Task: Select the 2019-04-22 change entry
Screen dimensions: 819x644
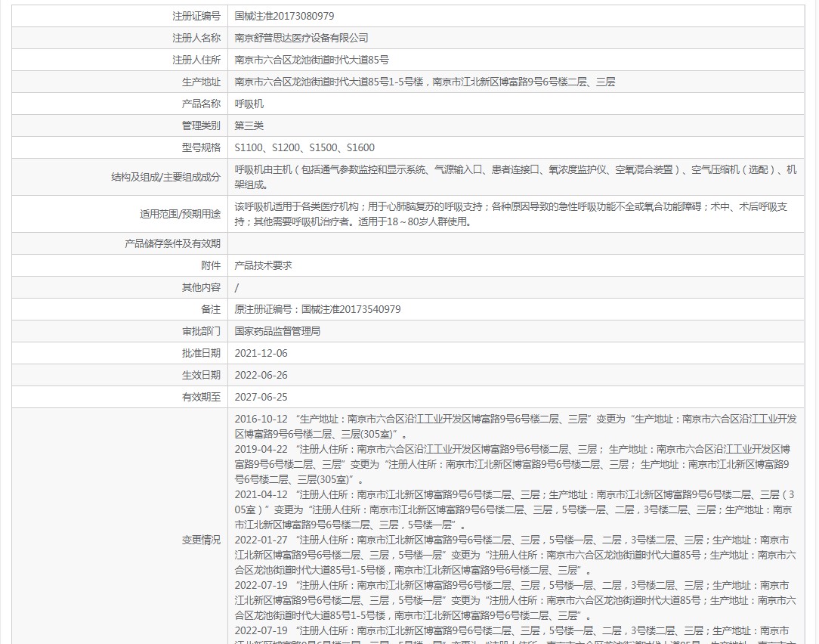Action: click(x=512, y=464)
